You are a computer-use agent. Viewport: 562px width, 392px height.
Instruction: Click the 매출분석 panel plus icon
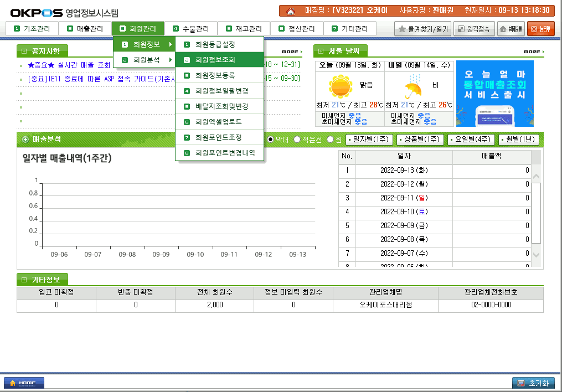click(x=25, y=140)
